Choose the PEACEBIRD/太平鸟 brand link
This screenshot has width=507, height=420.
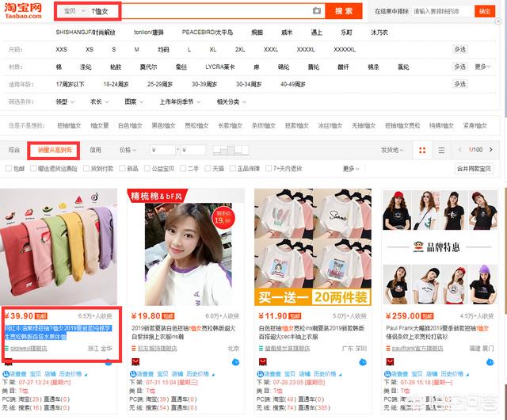tap(208, 32)
